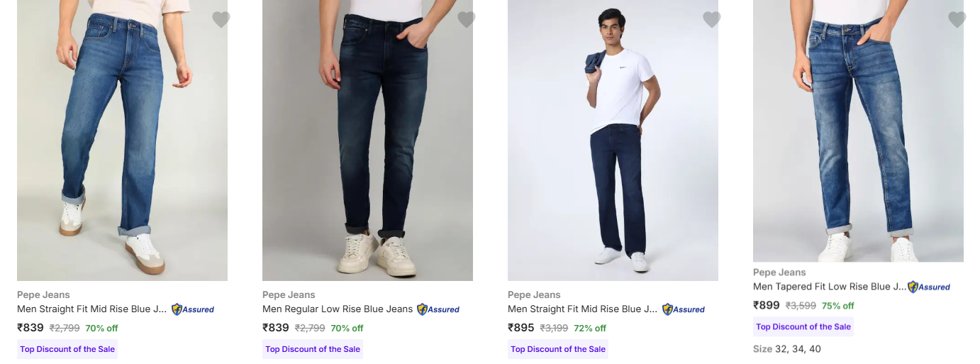Open dark-wash Regular Low Rise jeans image
The image size is (980, 364).
pos(367,142)
